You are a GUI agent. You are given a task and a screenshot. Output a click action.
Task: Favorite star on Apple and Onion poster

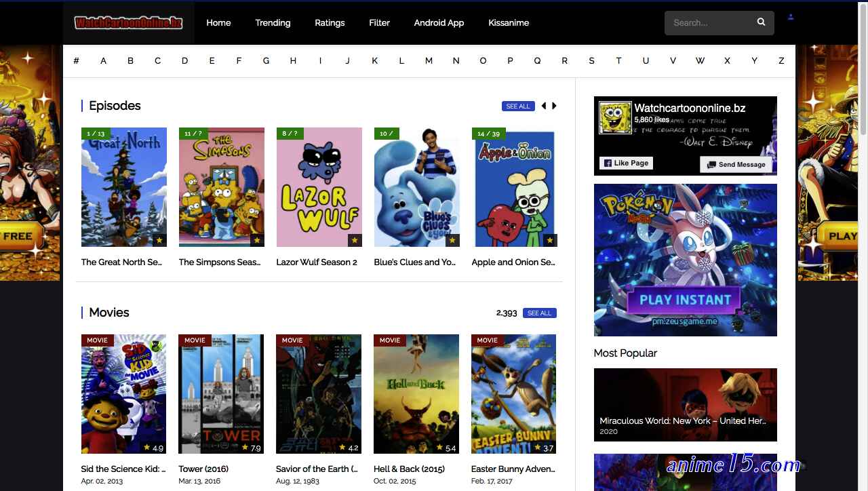coord(550,240)
